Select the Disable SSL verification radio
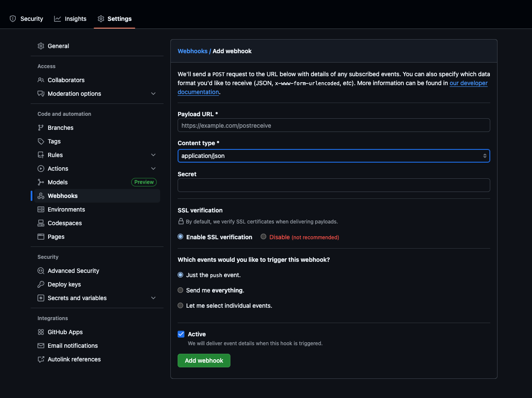 click(x=264, y=237)
